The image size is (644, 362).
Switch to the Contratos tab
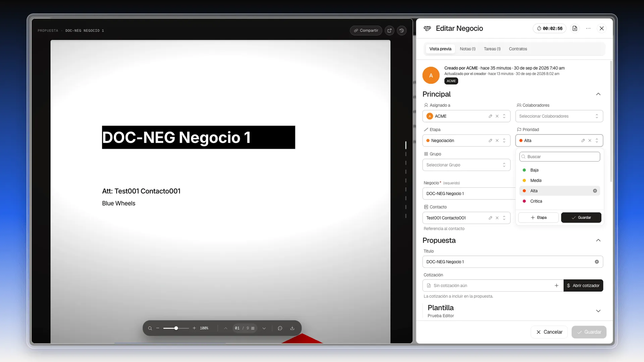pos(518,49)
